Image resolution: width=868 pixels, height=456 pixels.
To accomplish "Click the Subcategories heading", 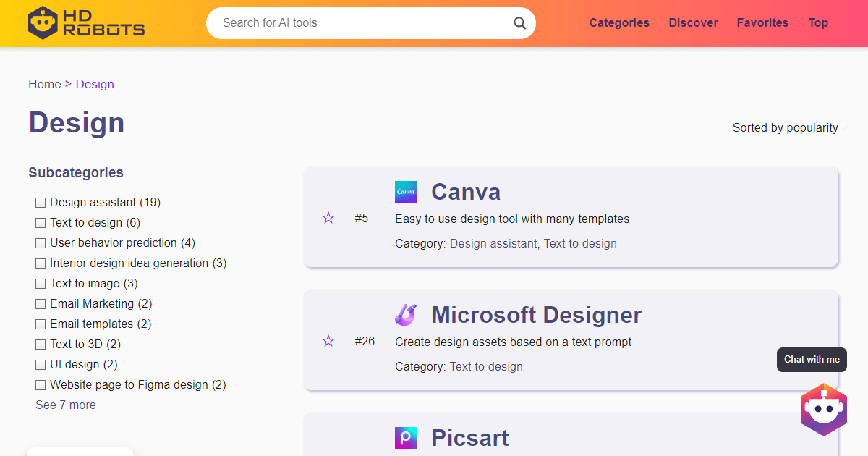I will [76, 172].
